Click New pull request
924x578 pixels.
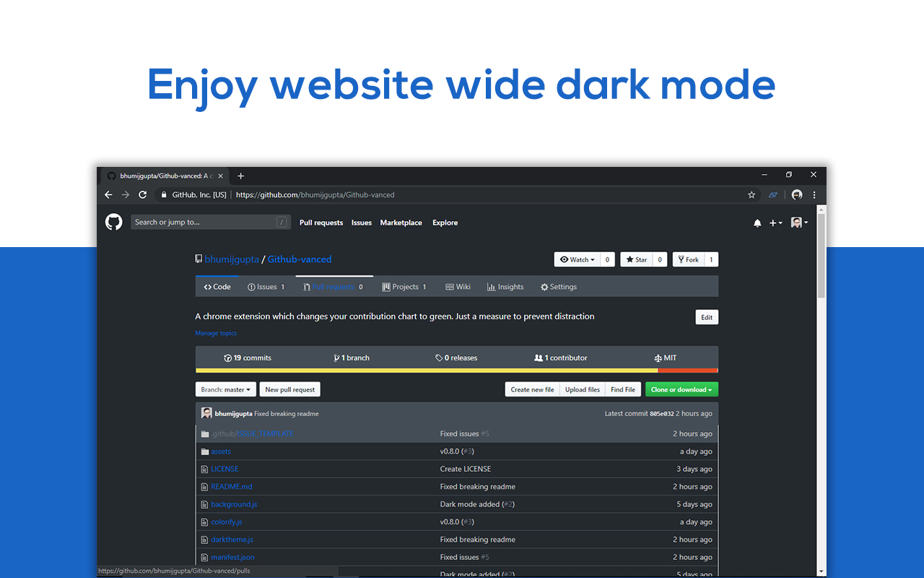click(x=290, y=389)
